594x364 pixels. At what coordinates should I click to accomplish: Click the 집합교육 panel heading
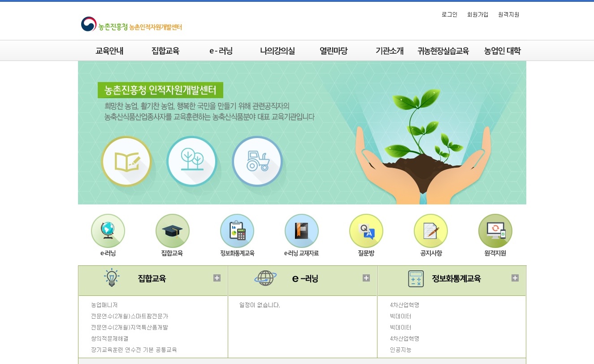[152, 278]
